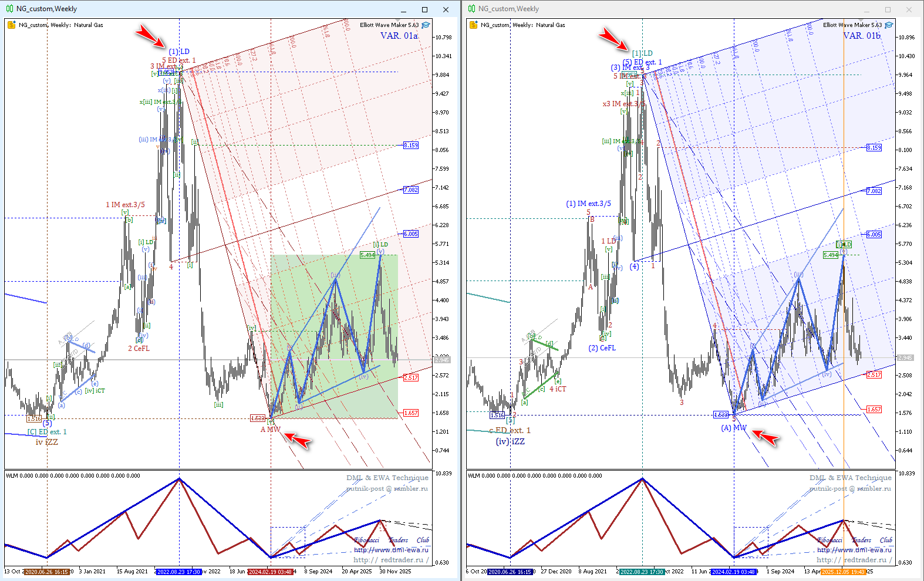Open the www.dml-ewa.ru link on left chart
Viewport: 924px width, 581px height.
391,550
